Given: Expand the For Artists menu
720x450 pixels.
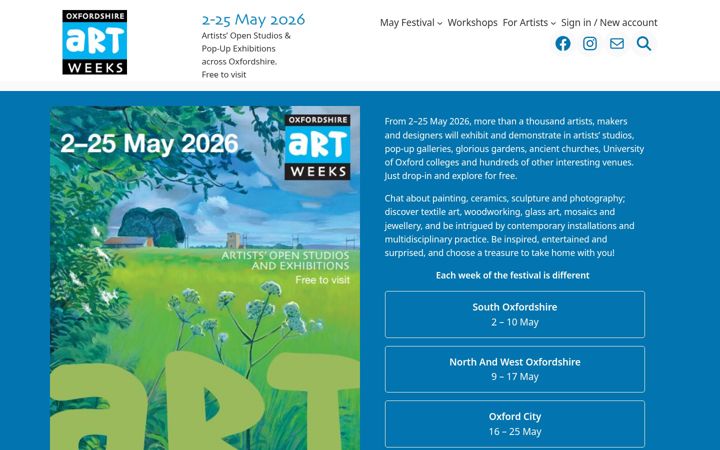Looking at the screenshot, I should (x=529, y=22).
